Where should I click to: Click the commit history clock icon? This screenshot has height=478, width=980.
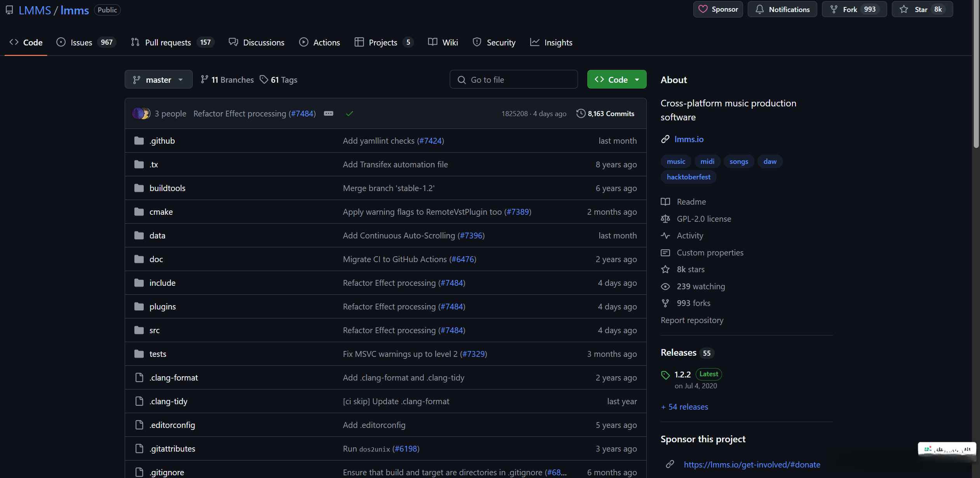580,113
